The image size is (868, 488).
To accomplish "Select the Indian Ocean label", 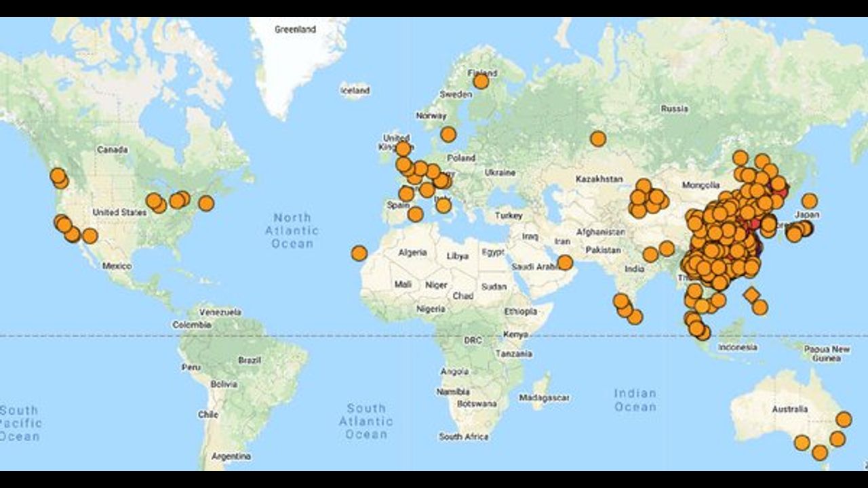I will coord(635,400).
